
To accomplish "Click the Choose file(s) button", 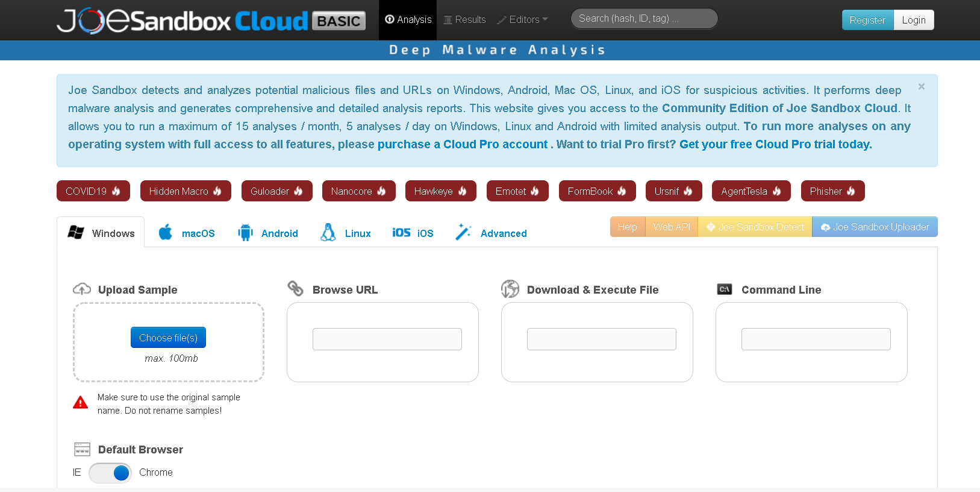I will 168,338.
